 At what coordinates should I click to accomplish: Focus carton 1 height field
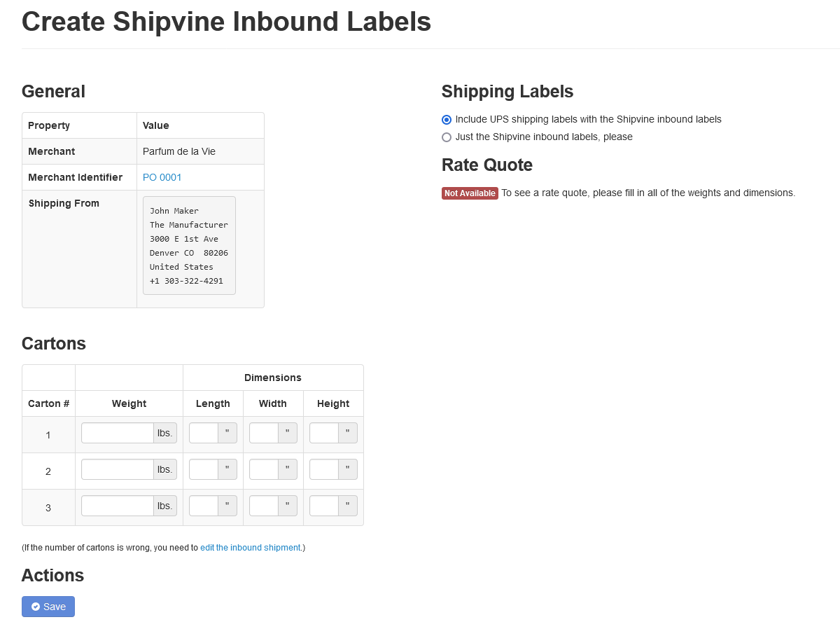(324, 433)
